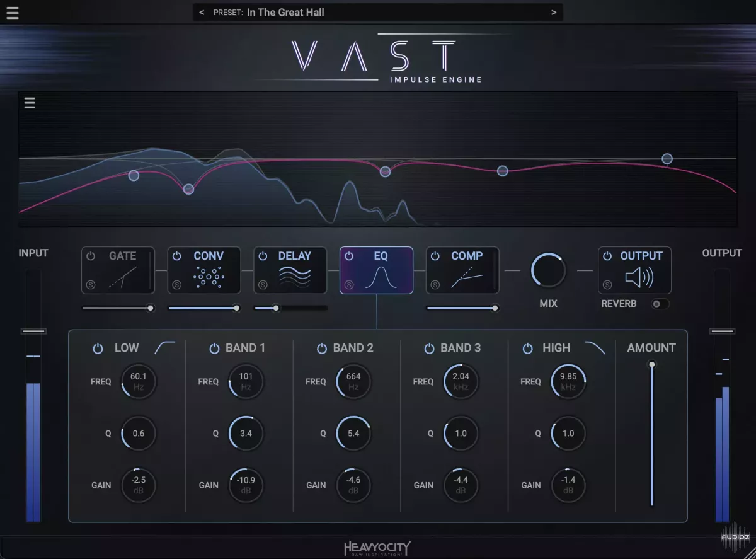
Task: Solo the CONV module
Action: pyautogui.click(x=176, y=285)
